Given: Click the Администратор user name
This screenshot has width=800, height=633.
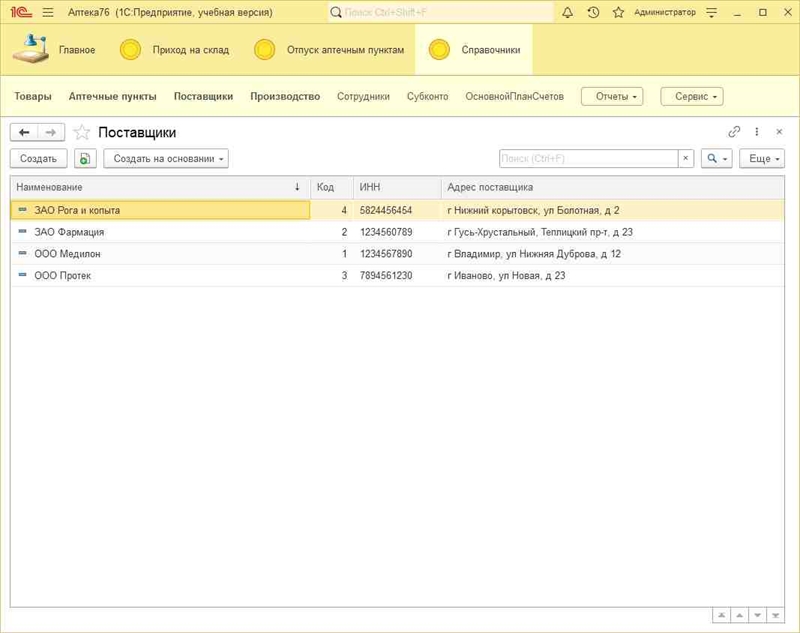Looking at the screenshot, I should click(665, 12).
